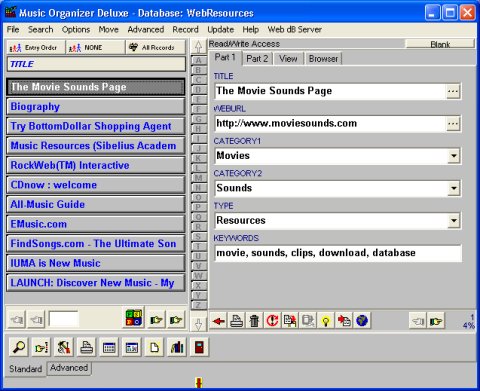The height and width of the screenshot is (391, 480).
Task: Click the colored blocks icon under the list
Action: [134, 318]
